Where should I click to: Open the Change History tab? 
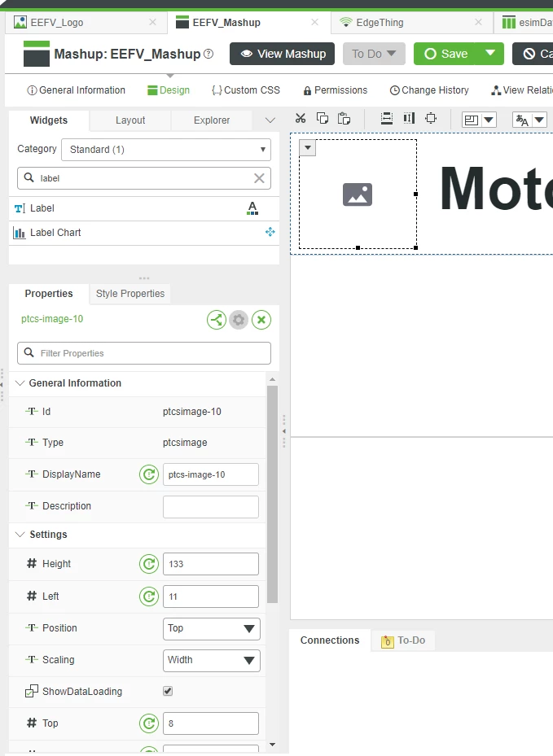click(429, 90)
